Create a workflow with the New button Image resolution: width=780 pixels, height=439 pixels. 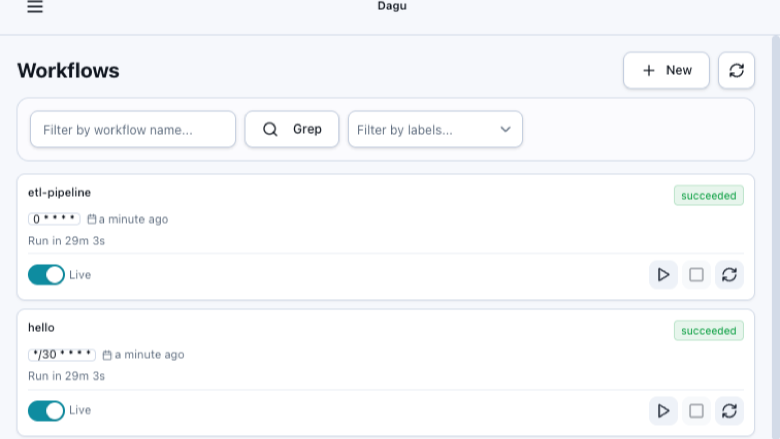tap(666, 71)
